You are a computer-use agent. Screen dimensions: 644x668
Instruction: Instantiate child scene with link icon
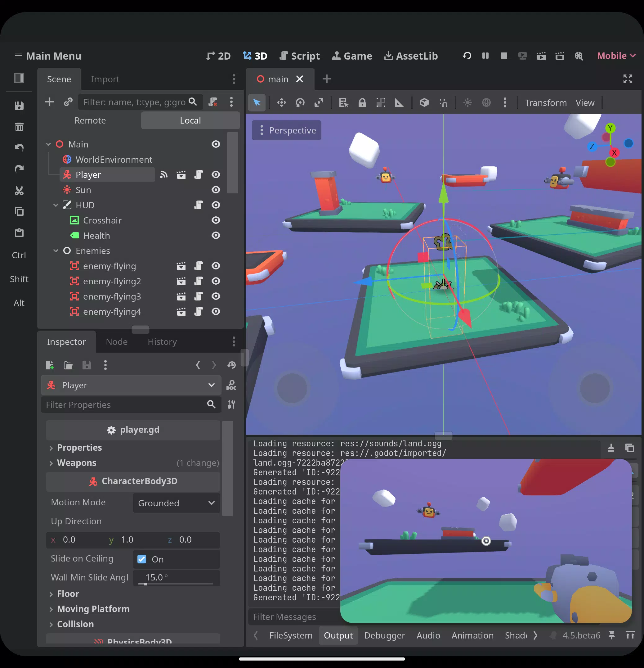click(68, 102)
